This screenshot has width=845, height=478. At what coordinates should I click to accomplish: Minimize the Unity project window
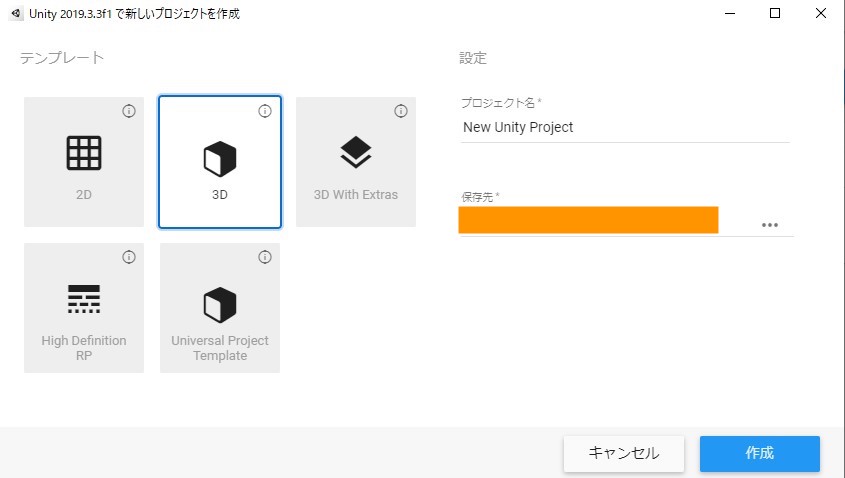730,13
